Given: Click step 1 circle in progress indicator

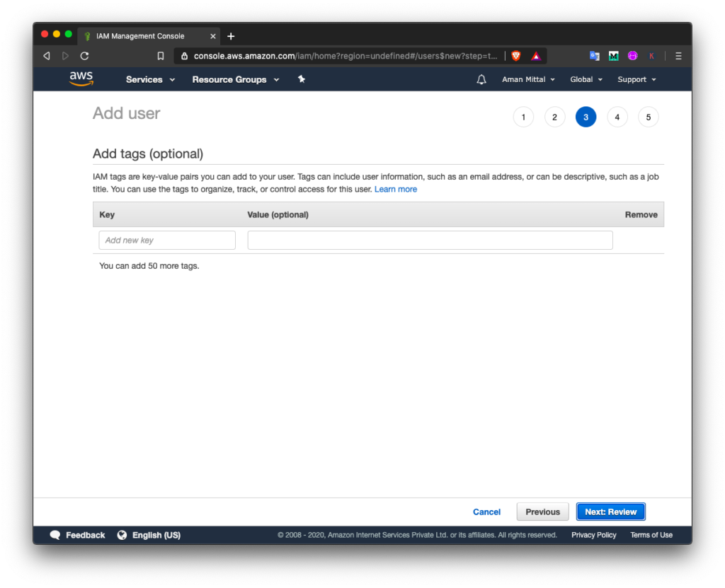Looking at the screenshot, I should point(523,117).
